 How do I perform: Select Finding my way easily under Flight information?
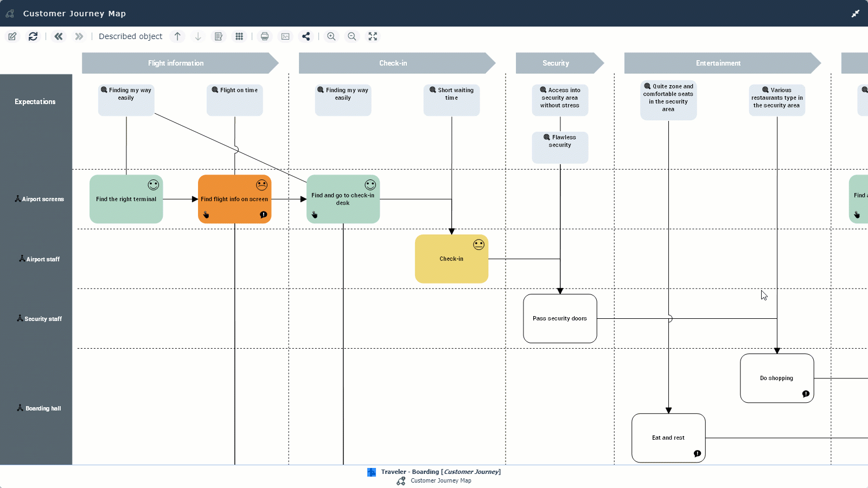pyautogui.click(x=126, y=100)
